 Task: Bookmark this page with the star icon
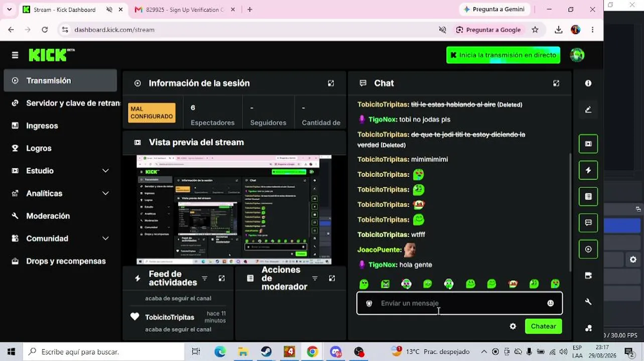(x=535, y=30)
